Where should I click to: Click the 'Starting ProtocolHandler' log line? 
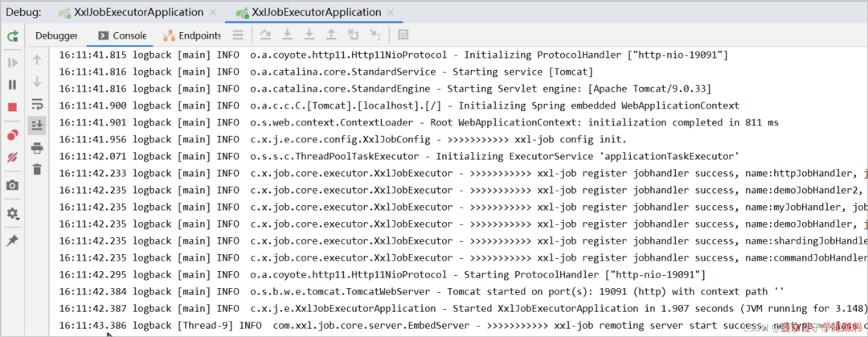point(382,275)
